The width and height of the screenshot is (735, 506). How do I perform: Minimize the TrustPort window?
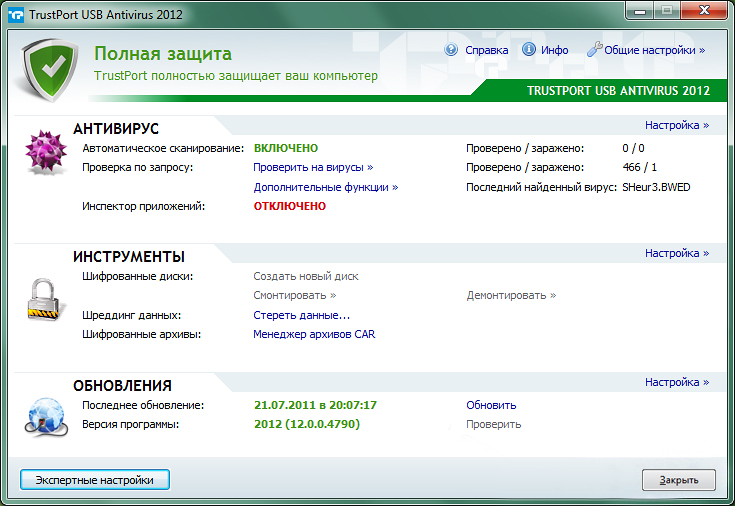640,11
